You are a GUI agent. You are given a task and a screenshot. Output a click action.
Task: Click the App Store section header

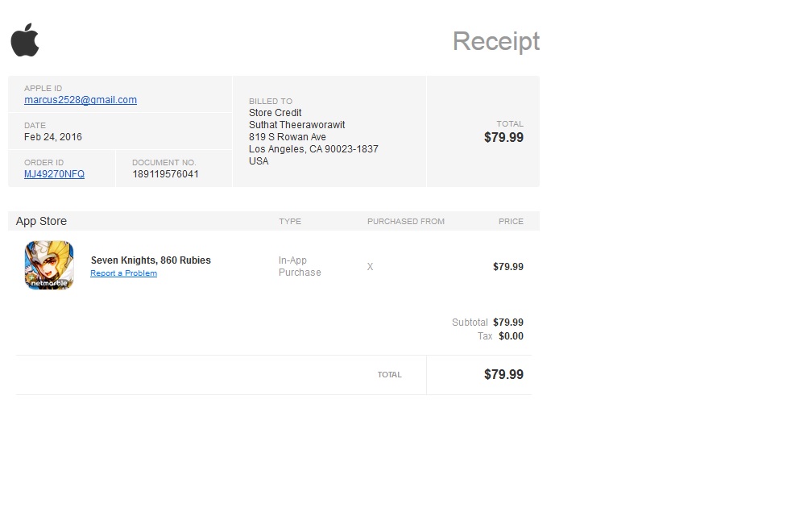tap(41, 221)
